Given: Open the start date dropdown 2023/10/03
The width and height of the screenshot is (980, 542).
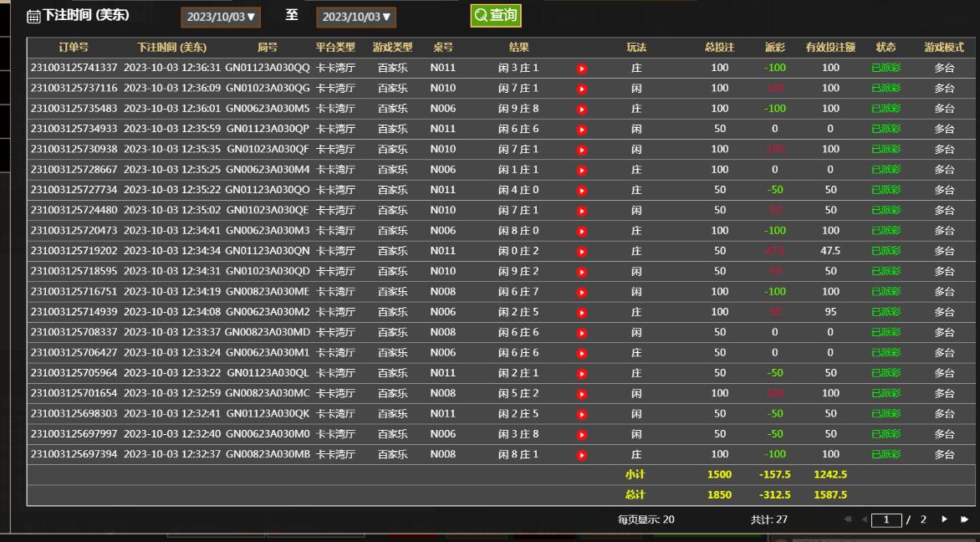Looking at the screenshot, I should [x=222, y=17].
